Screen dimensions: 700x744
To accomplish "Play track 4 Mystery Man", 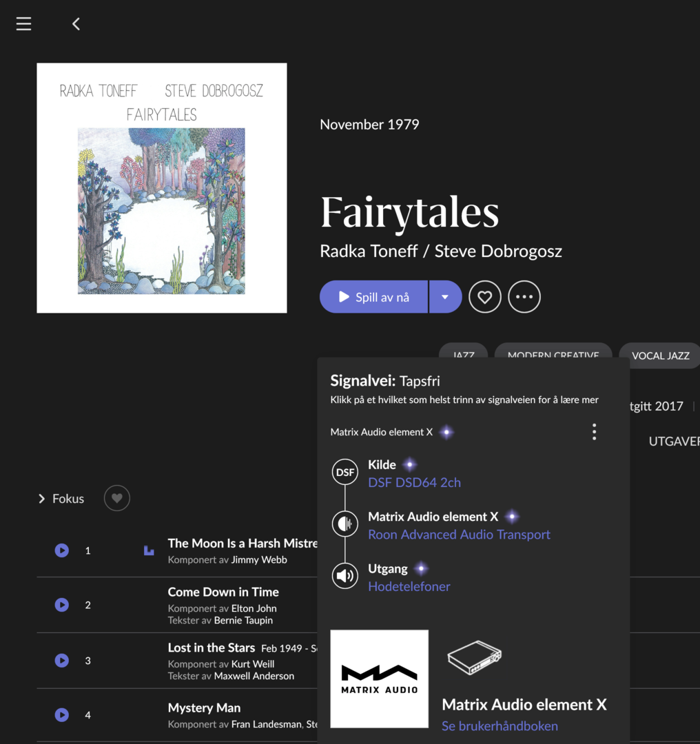I will coord(62,715).
